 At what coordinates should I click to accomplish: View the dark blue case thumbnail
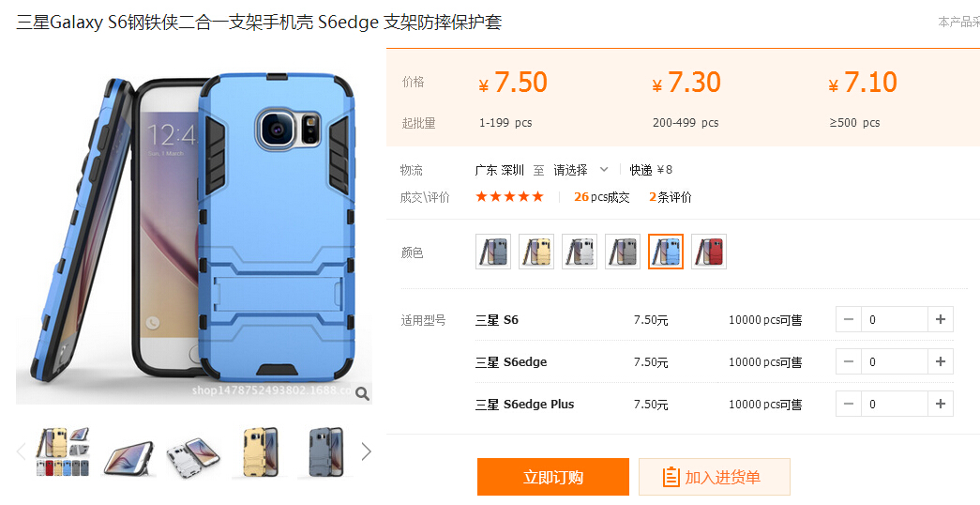pyautogui.click(x=325, y=451)
